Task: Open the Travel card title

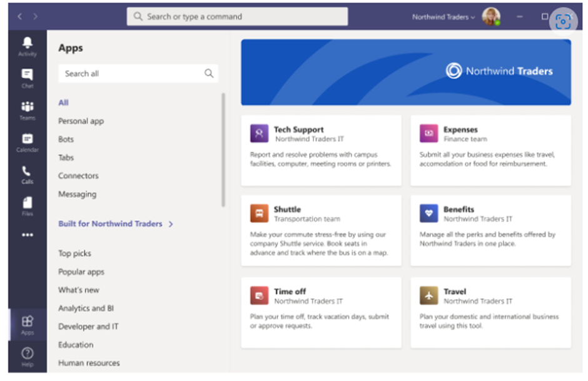Action: pyautogui.click(x=455, y=292)
